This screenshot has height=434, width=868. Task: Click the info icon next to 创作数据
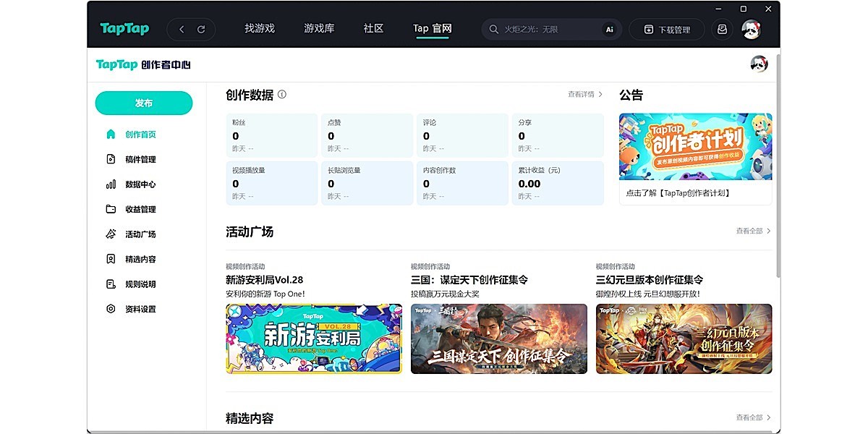281,95
